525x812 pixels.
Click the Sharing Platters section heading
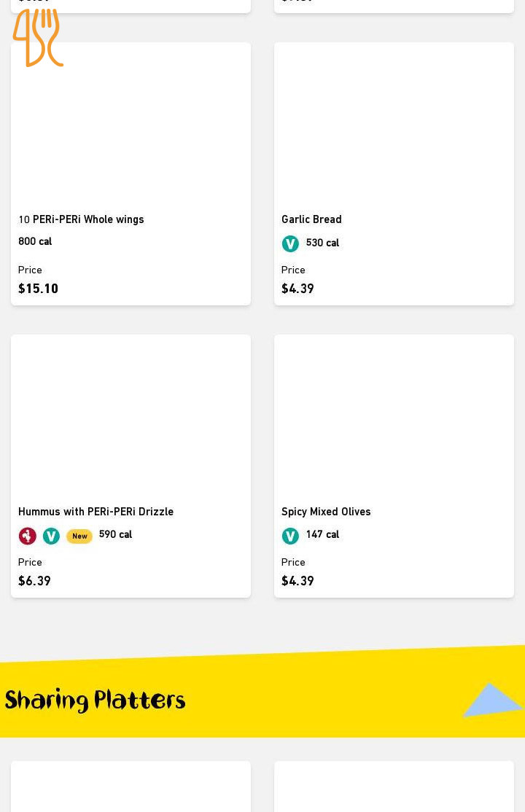point(96,701)
